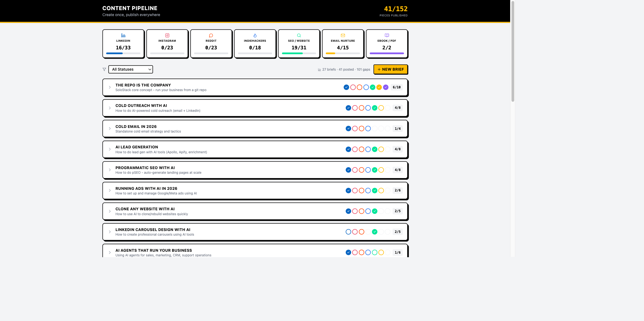644x321 pixels.
Task: Switch to the SEO/Website platform card
Action: click(299, 44)
